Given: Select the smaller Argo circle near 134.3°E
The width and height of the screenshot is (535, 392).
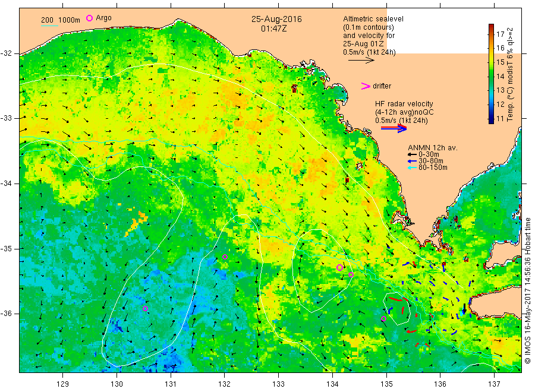Looking at the screenshot, I should pyautogui.click(x=351, y=274).
